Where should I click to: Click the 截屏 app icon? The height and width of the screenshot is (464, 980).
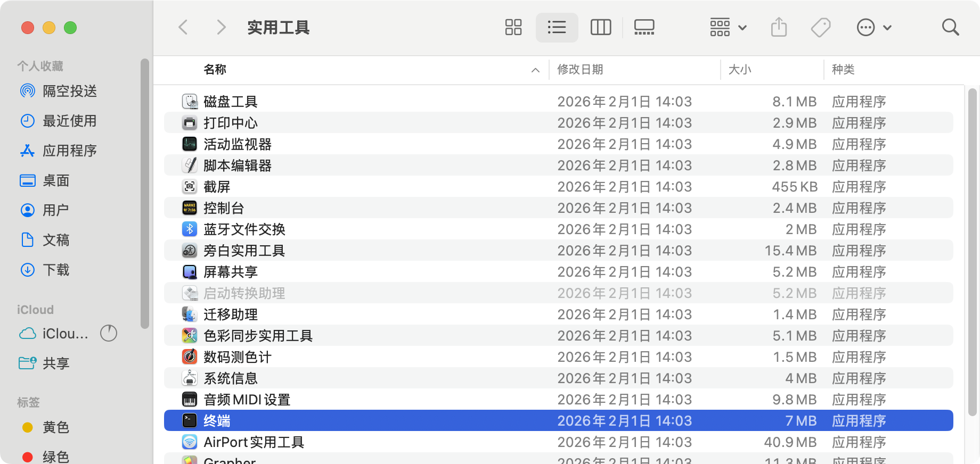(x=190, y=187)
